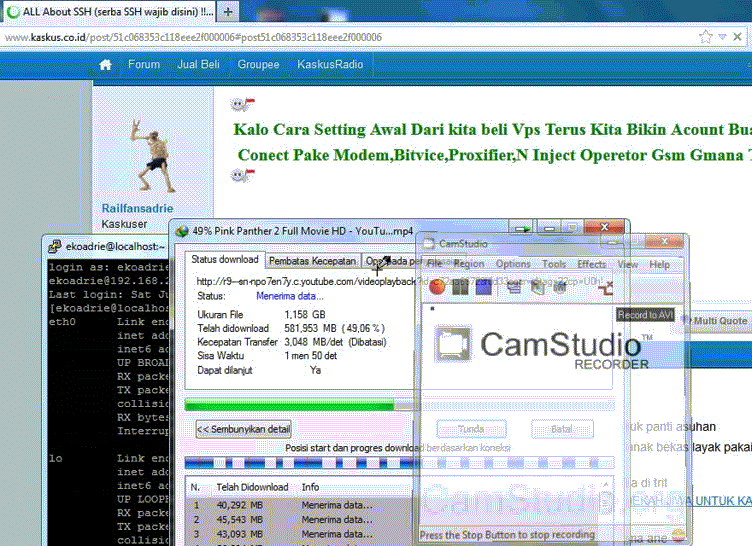Start recording with CamStudio's red Record button

pyautogui.click(x=437, y=286)
